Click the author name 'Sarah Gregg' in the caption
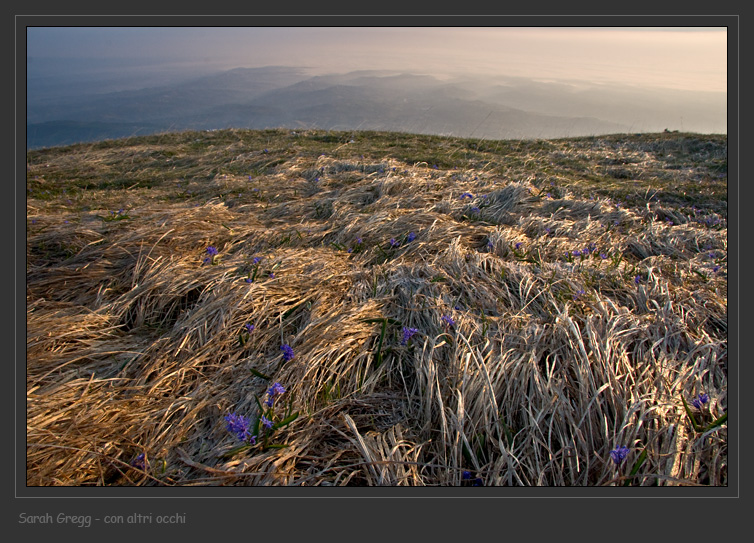The image size is (754, 543). (x=54, y=518)
